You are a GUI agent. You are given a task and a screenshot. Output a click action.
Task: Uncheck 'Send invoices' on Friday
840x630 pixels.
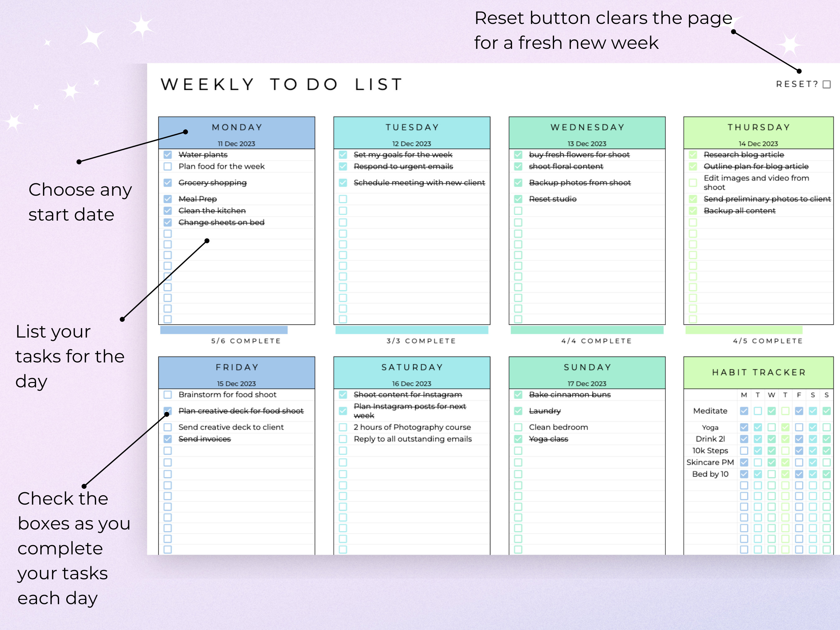click(167, 439)
